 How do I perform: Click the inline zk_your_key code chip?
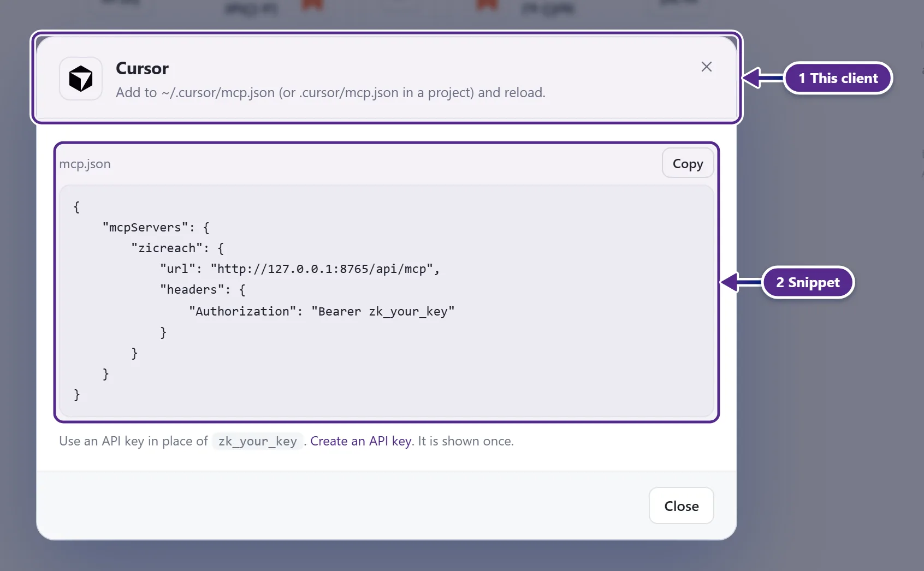pyautogui.click(x=258, y=441)
